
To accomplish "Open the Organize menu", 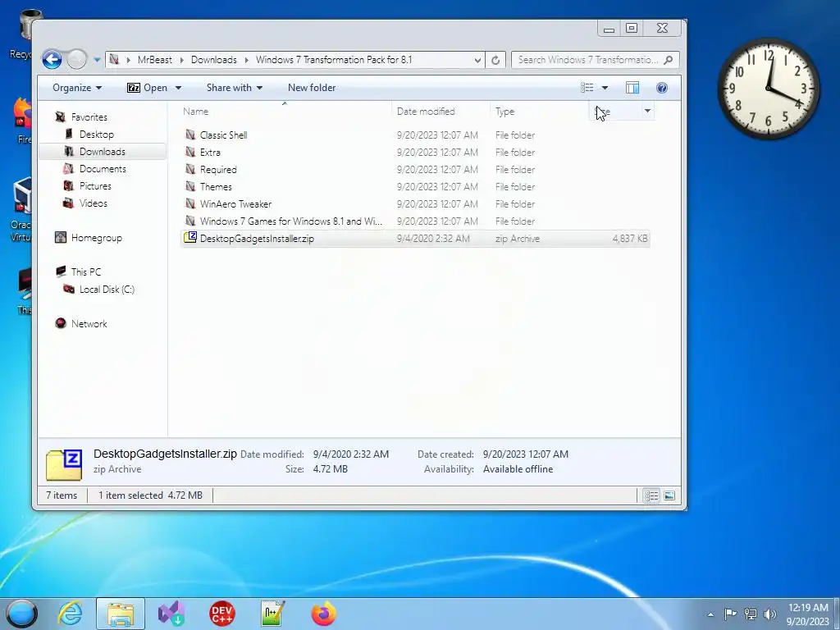I will 77,88.
